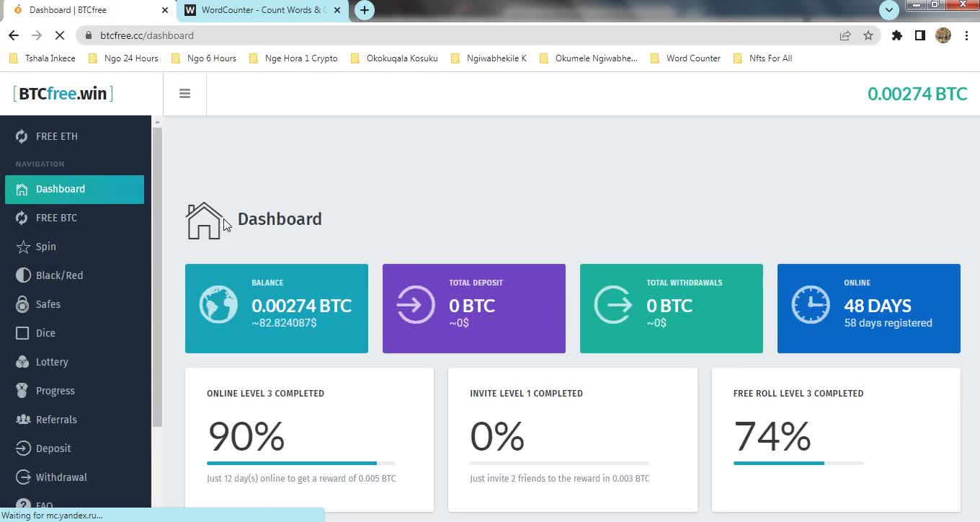This screenshot has width=980, height=522.
Task: Close the WordCounter tab
Action: tap(337, 10)
